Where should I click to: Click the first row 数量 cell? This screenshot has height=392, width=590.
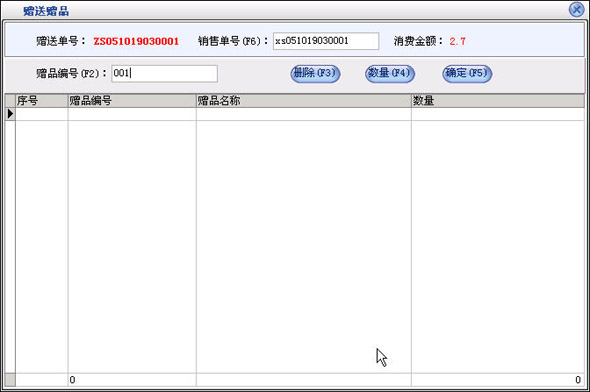coord(497,114)
